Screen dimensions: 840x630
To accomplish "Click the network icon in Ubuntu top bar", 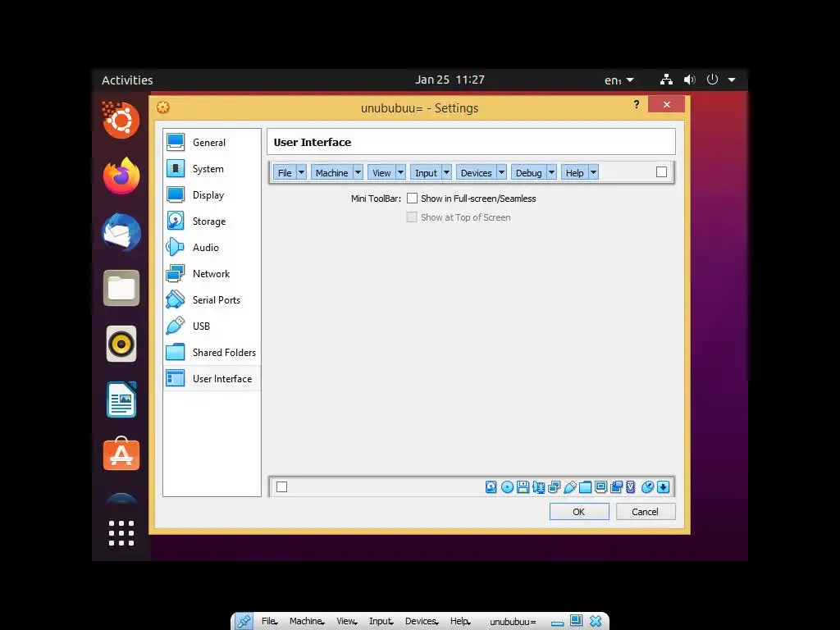I will click(666, 80).
